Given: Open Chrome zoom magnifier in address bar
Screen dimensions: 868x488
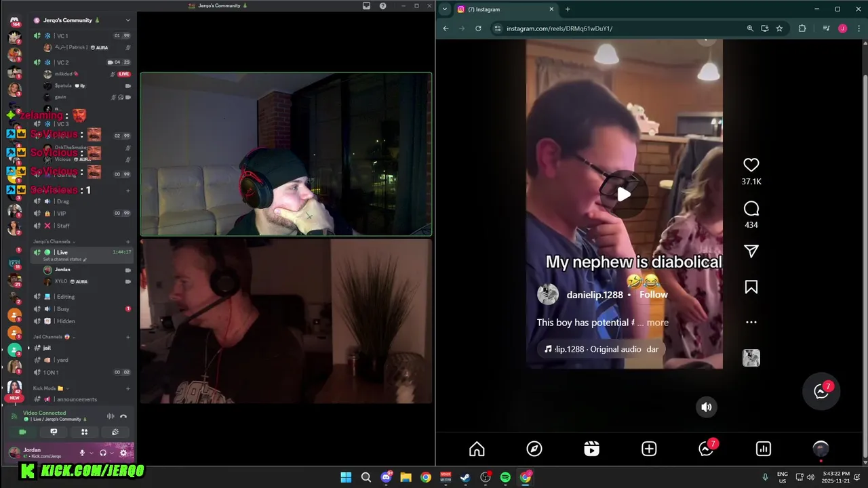Looking at the screenshot, I should [x=750, y=28].
